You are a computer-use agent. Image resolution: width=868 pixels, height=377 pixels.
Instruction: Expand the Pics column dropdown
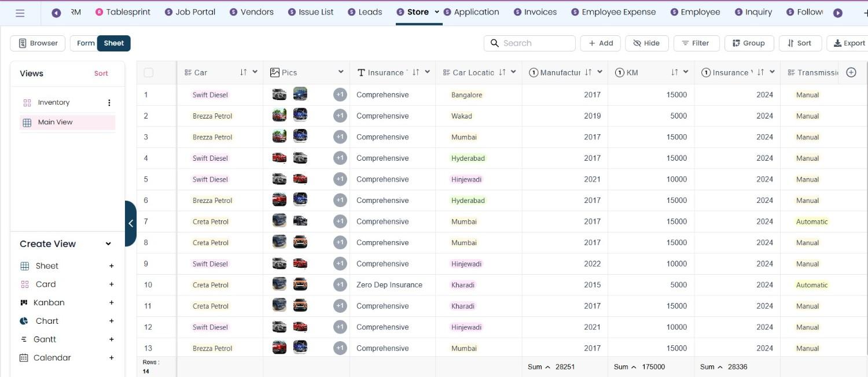341,72
